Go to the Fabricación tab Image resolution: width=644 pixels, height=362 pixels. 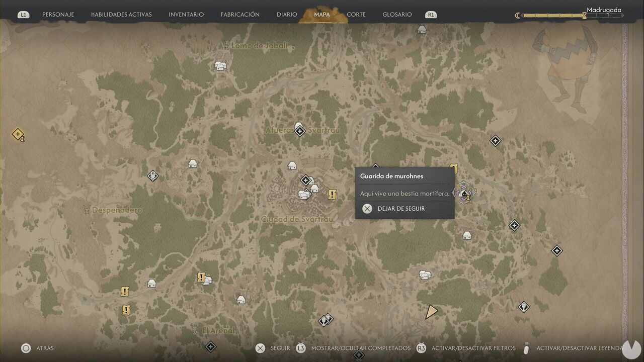point(240,15)
